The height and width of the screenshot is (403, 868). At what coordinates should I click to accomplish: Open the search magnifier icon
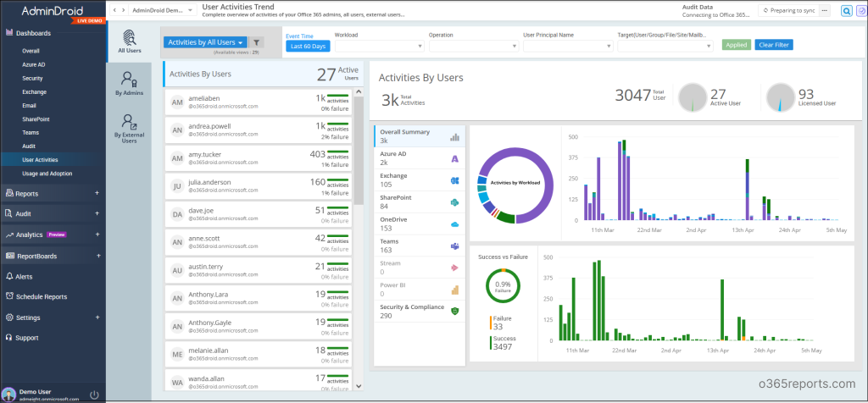point(847,10)
